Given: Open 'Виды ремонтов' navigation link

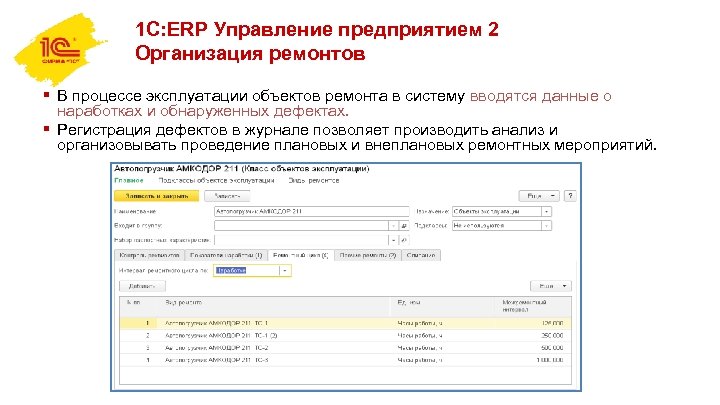Looking at the screenshot, I should (x=314, y=180).
